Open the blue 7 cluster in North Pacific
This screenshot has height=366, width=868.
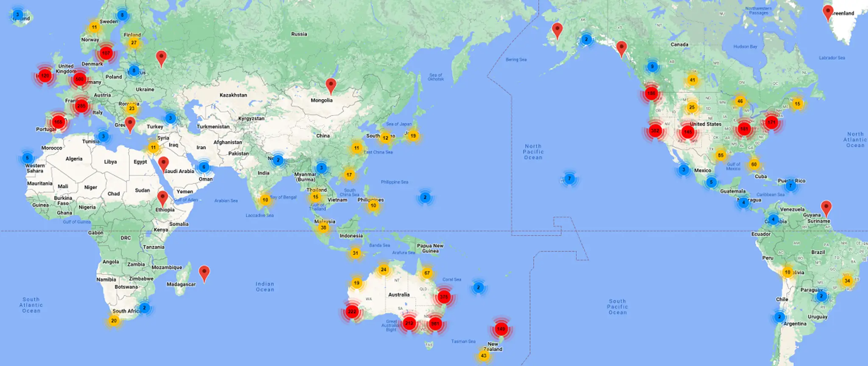569,179
